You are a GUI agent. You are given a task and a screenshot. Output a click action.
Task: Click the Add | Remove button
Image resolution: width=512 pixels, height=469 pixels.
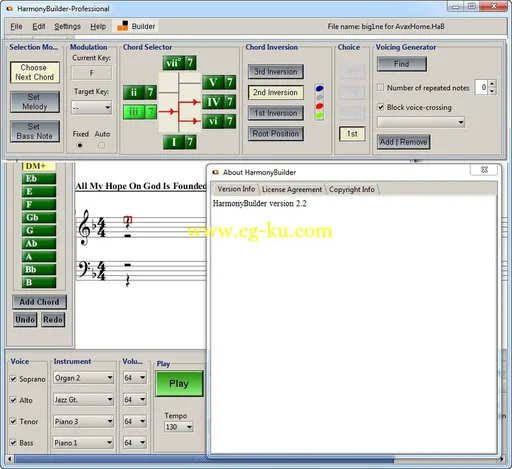coord(403,142)
